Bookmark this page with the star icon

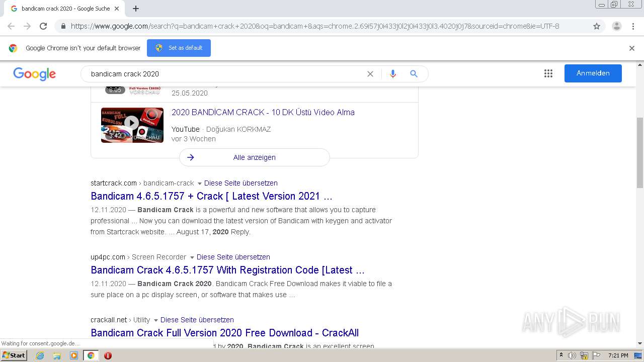[597, 26]
